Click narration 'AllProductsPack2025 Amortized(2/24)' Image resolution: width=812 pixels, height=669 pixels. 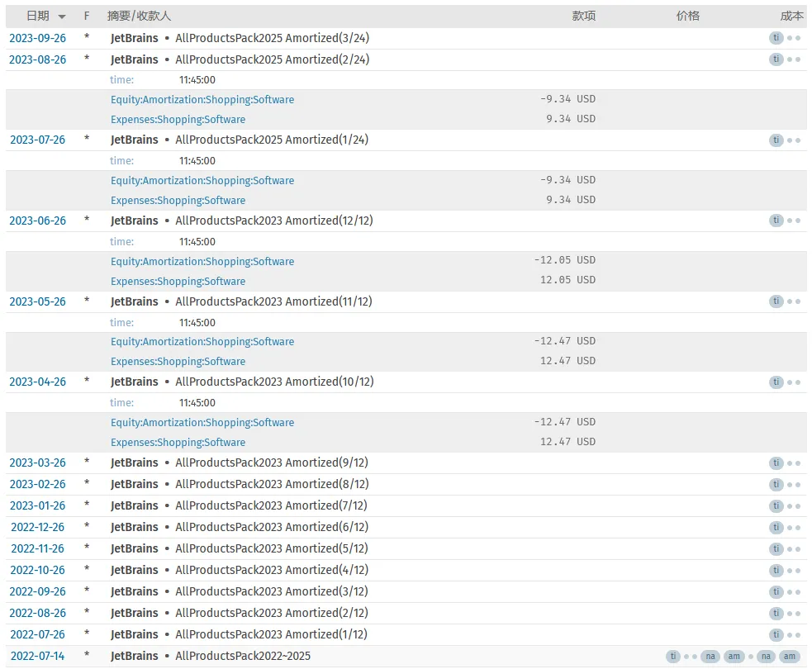(273, 59)
